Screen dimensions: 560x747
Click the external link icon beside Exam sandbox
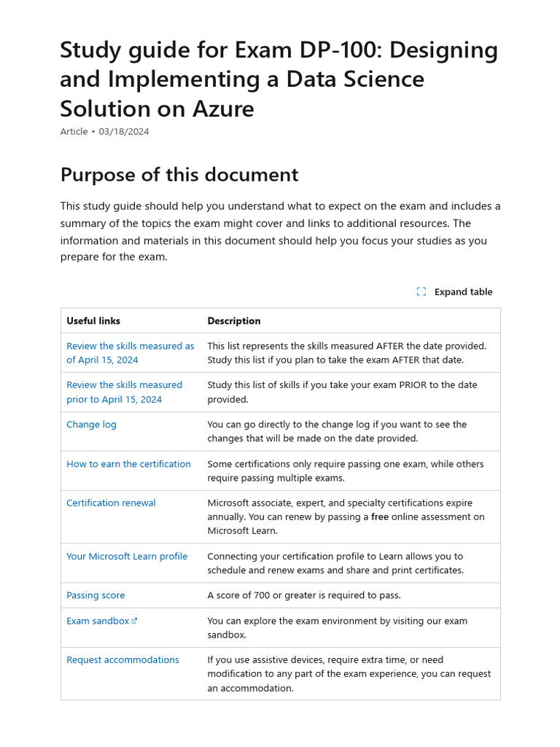[x=134, y=621]
